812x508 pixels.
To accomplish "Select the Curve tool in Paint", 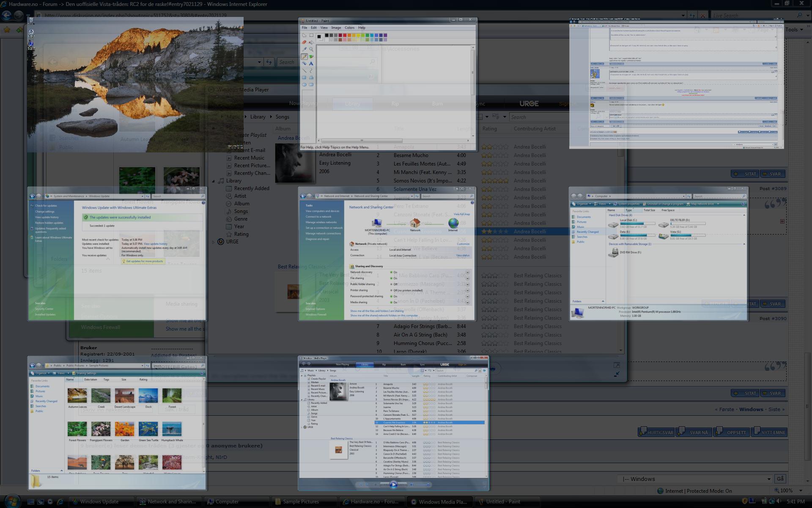I will coord(311,71).
